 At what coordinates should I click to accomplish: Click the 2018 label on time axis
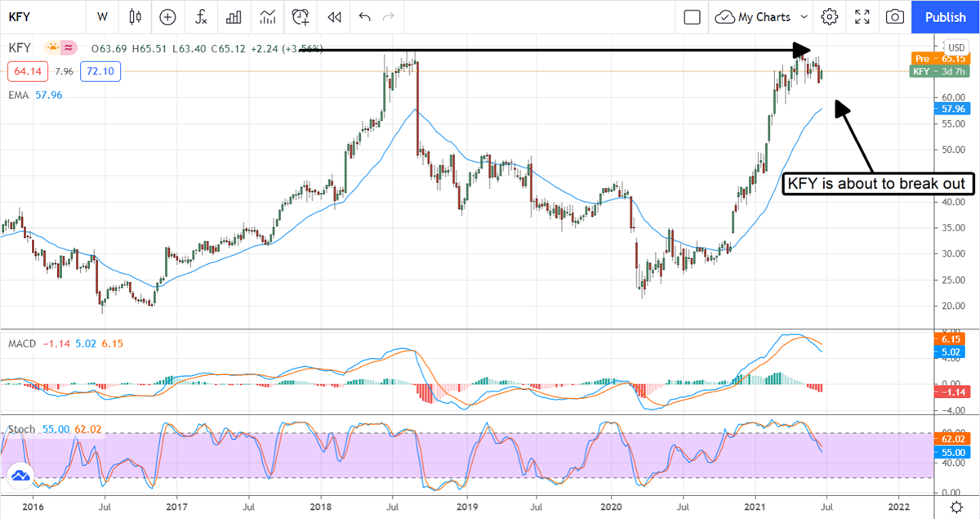322,506
